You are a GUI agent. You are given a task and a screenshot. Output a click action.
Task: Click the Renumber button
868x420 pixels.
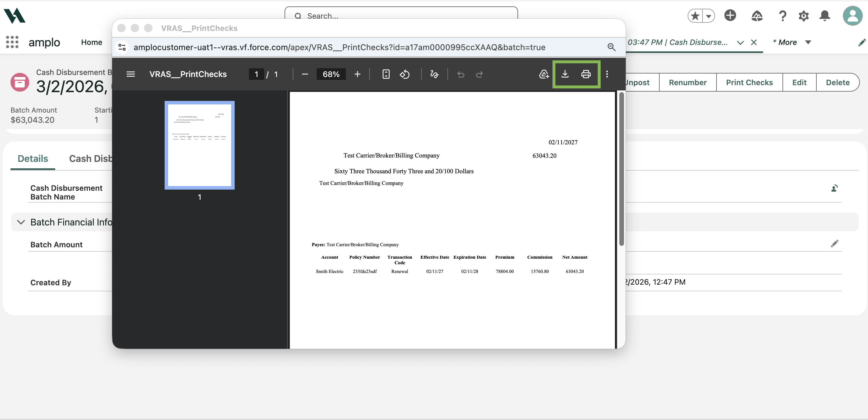pos(687,83)
